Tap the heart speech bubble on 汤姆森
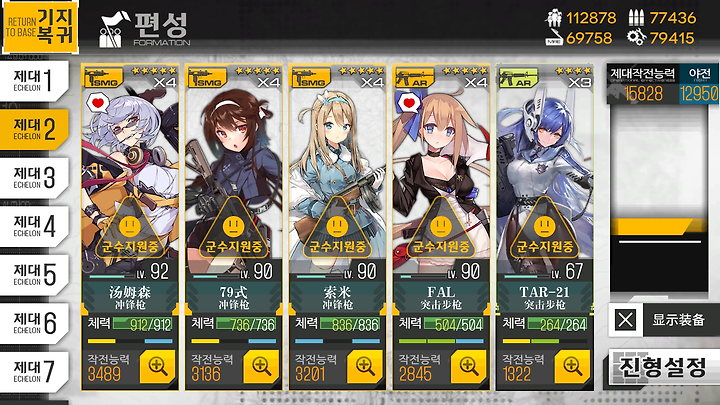This screenshot has width=720, height=405. click(x=97, y=103)
